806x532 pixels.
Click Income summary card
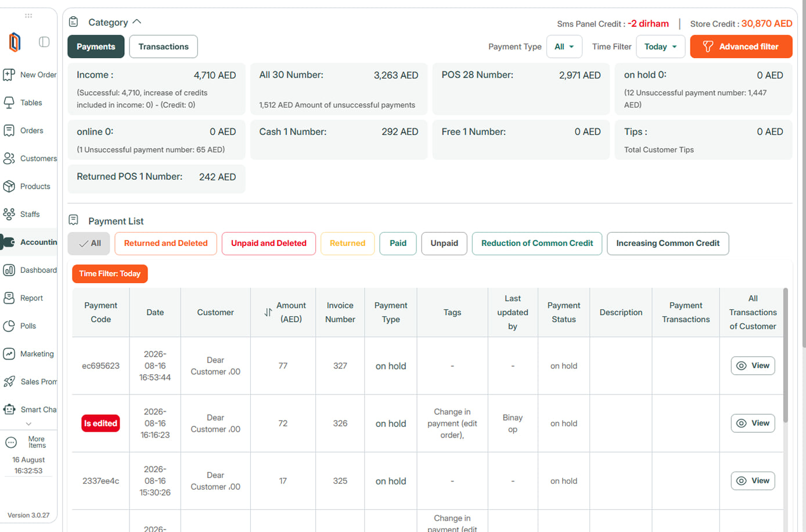[x=156, y=89]
